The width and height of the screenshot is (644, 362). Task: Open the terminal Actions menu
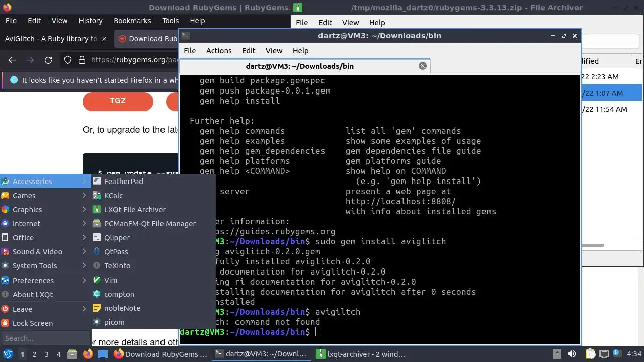point(219,51)
